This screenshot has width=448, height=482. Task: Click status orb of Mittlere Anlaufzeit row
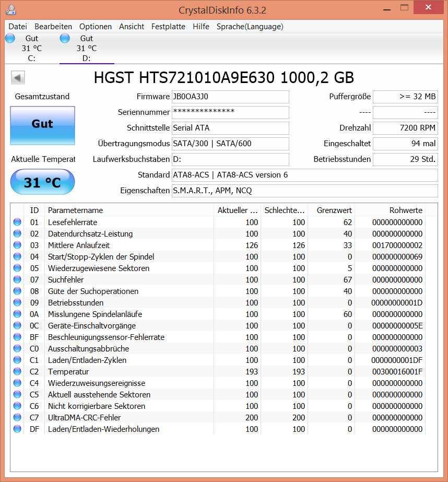pyautogui.click(x=18, y=245)
